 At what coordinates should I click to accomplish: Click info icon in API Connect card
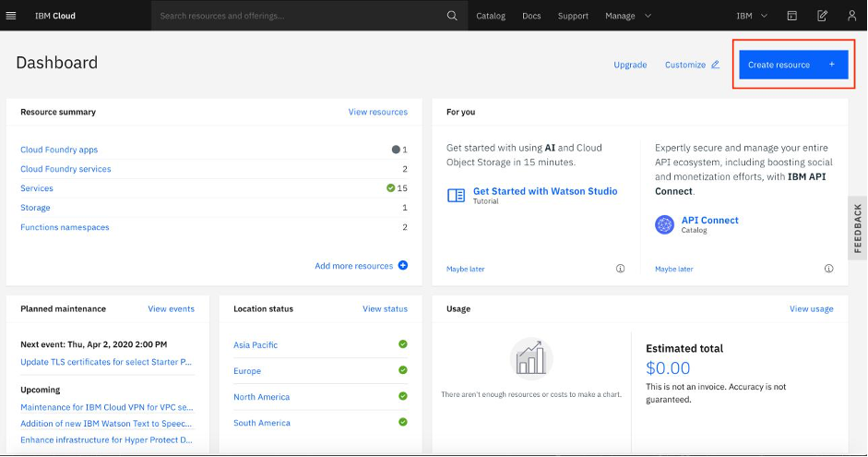point(828,269)
